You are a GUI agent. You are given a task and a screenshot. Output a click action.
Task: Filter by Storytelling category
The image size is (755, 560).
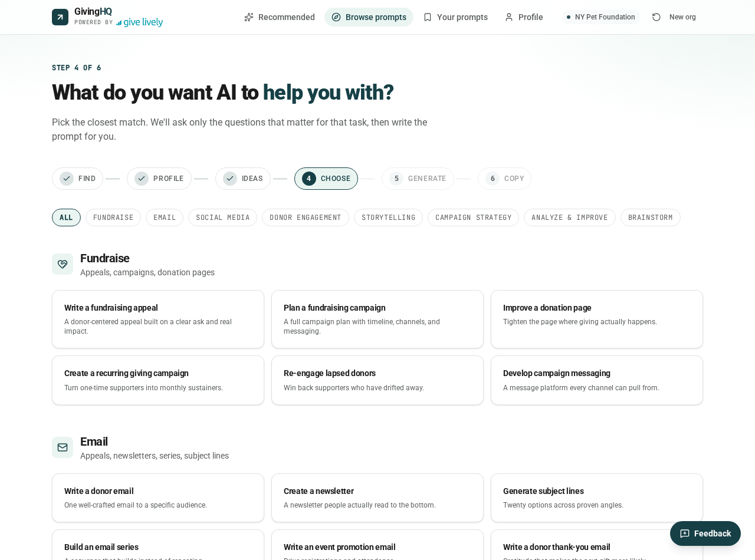[388, 218]
